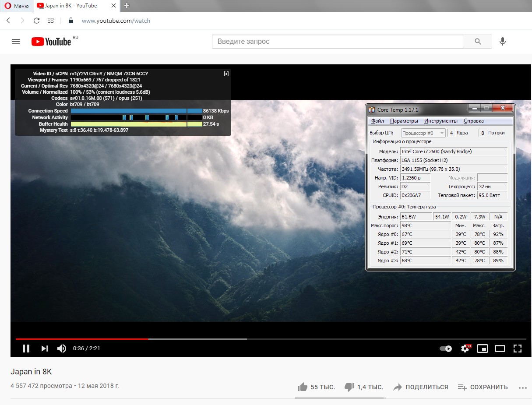Open the Инструменты menu in Core Temp
Screen dimensions: 532x405
click(x=440, y=121)
